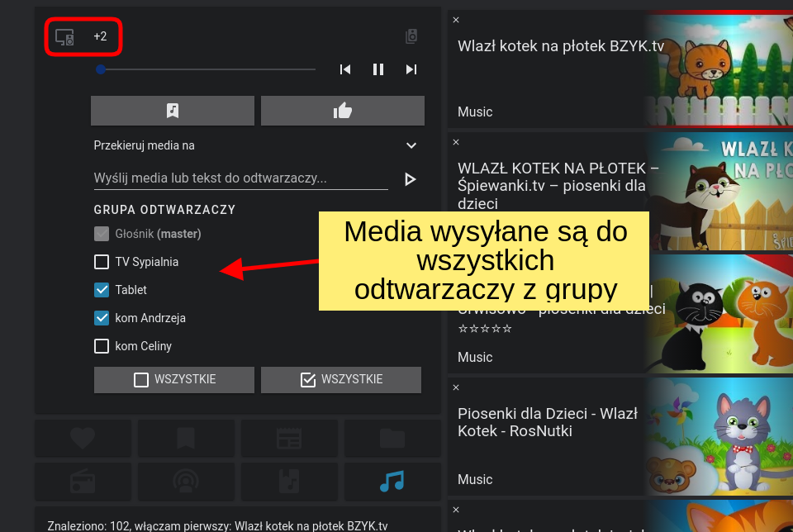The height and width of the screenshot is (532, 793).
Task: Open the audiobook music file tab
Action: (x=289, y=482)
